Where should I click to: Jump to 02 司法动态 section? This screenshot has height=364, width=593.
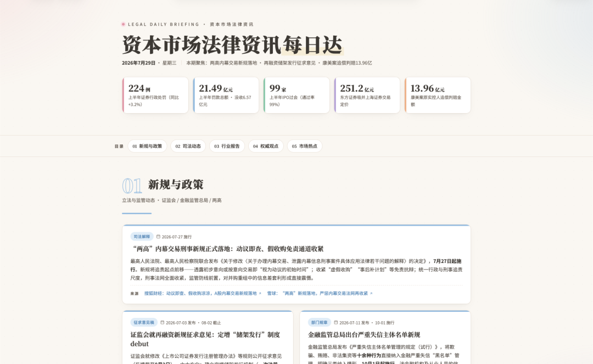[x=188, y=146]
